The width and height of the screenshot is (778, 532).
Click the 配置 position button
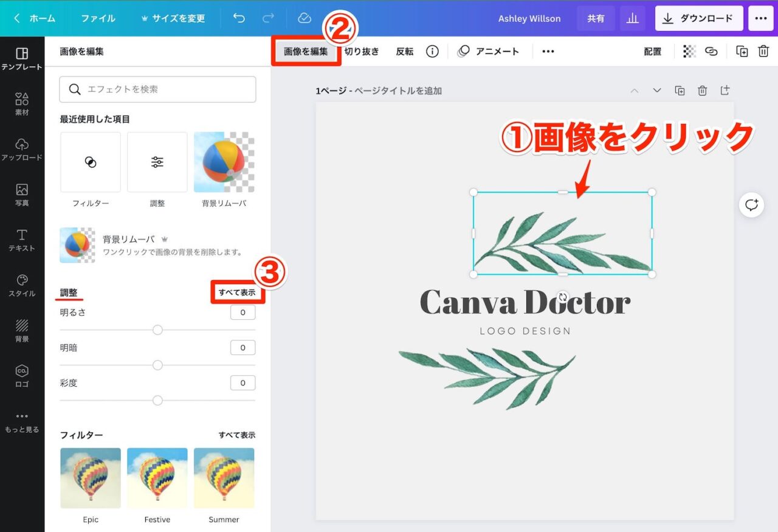(652, 52)
